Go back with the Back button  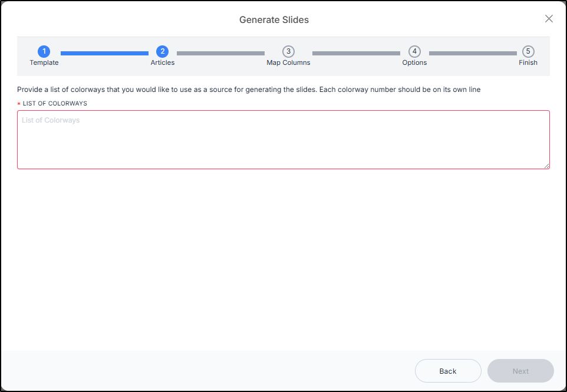coord(448,371)
